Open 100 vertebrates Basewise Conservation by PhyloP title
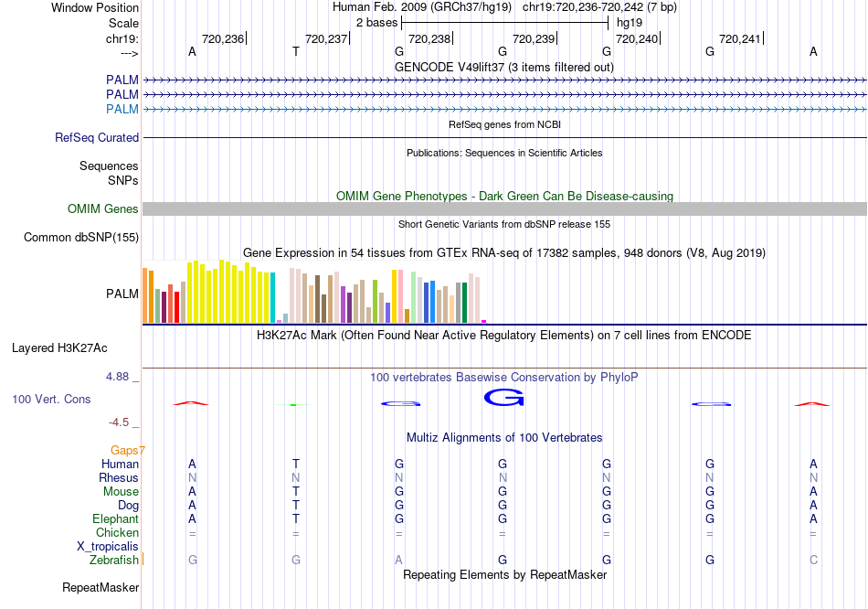868x609 pixels. click(x=504, y=378)
